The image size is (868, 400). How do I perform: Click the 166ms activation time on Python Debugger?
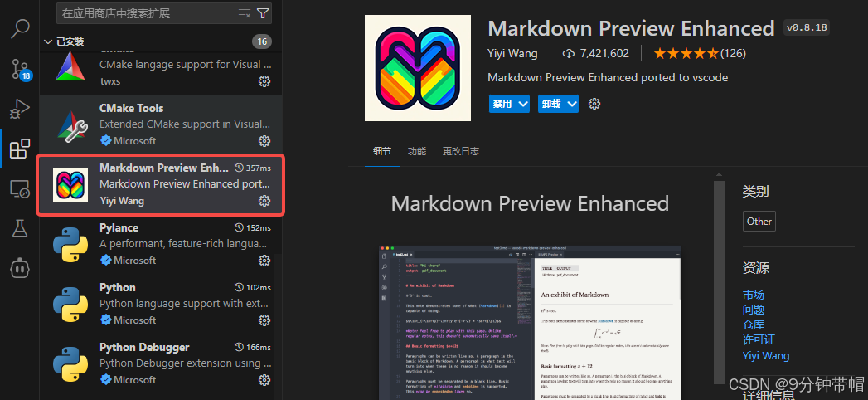click(253, 348)
